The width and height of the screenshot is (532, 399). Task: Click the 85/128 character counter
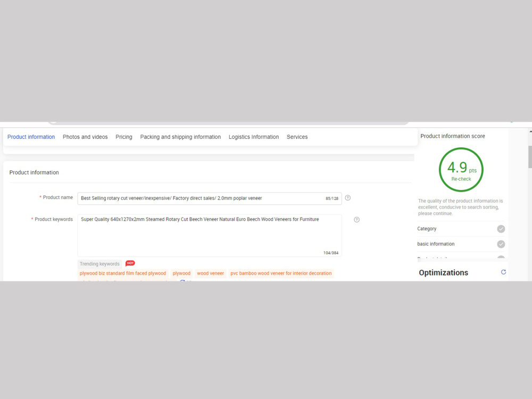332,198
